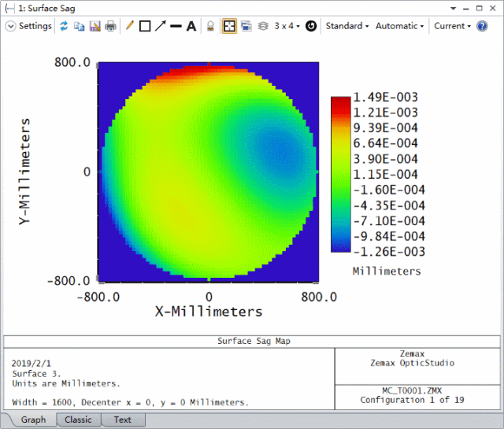The height and width of the screenshot is (429, 504).
Task: Open the 3 x 4 grid dropdown
Action: (x=286, y=26)
